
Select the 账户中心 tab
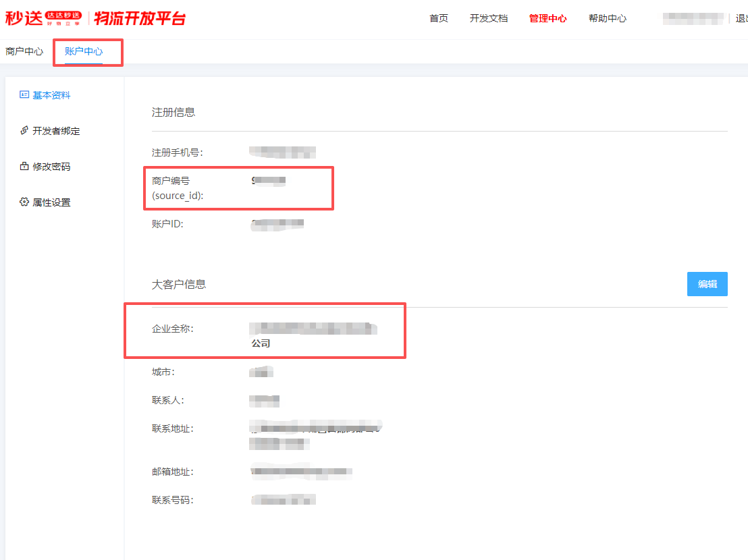(84, 51)
